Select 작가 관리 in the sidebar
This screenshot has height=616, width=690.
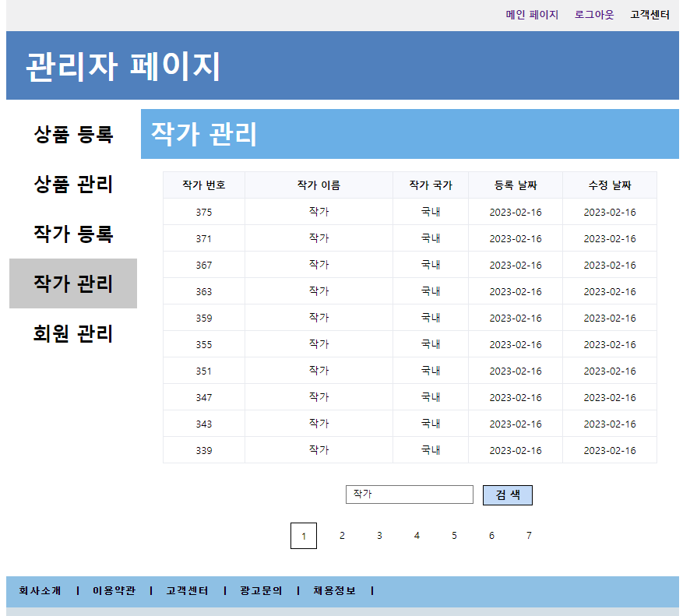pos(73,283)
